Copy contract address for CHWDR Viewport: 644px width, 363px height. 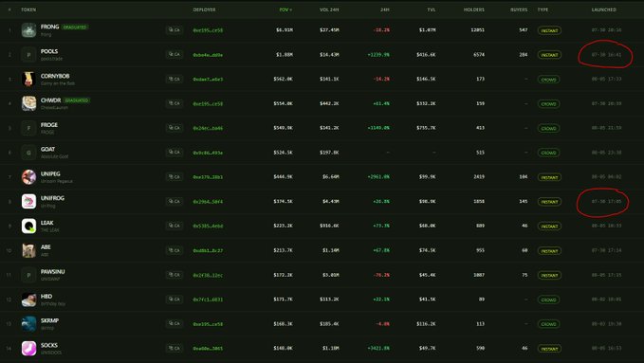click(175, 103)
